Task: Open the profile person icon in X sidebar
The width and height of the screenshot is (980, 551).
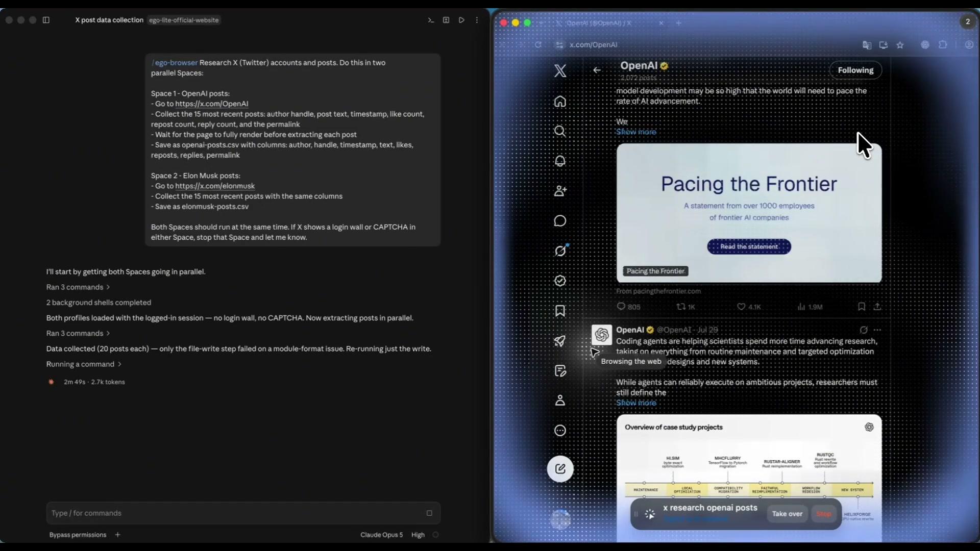Action: click(560, 400)
